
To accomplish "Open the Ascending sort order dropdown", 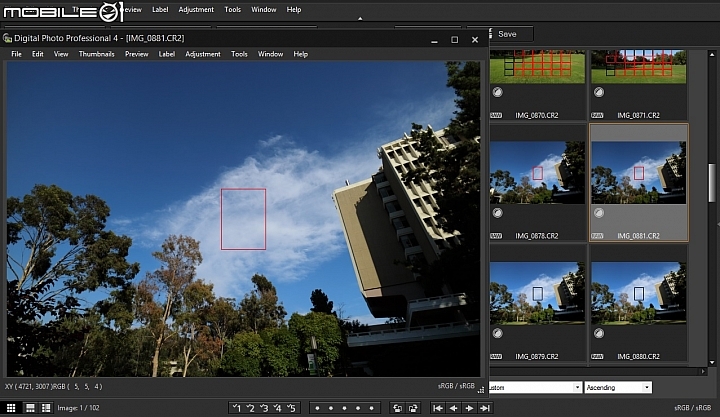I will 617,387.
